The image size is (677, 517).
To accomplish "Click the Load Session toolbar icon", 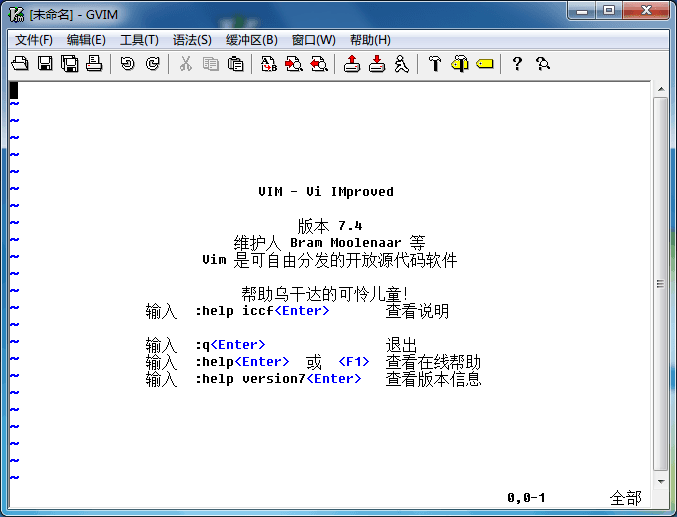I will point(351,64).
